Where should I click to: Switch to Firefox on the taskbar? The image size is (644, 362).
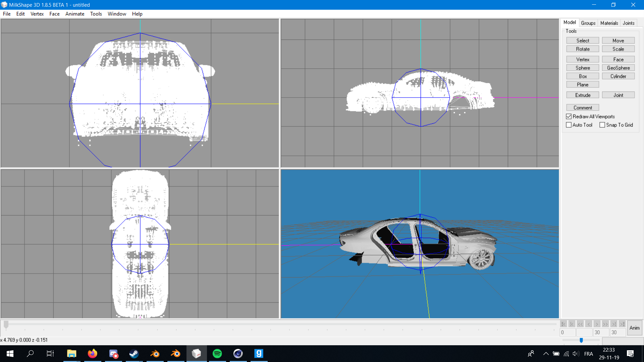[x=92, y=354]
